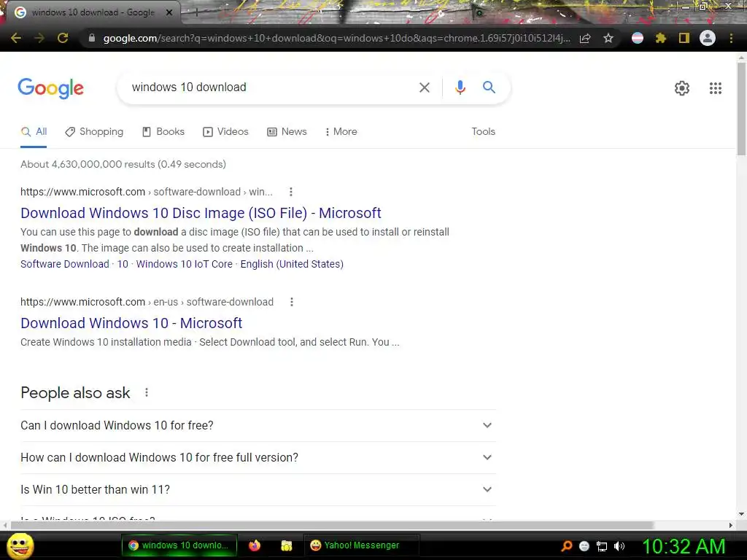
Task: Expand "Is Win 10 better than win 11?"
Action: [258, 489]
